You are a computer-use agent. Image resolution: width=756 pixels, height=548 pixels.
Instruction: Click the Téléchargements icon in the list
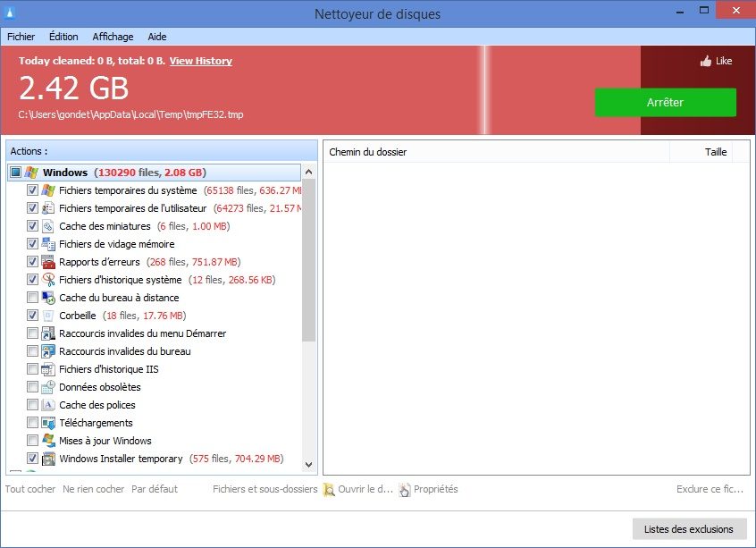coord(49,423)
